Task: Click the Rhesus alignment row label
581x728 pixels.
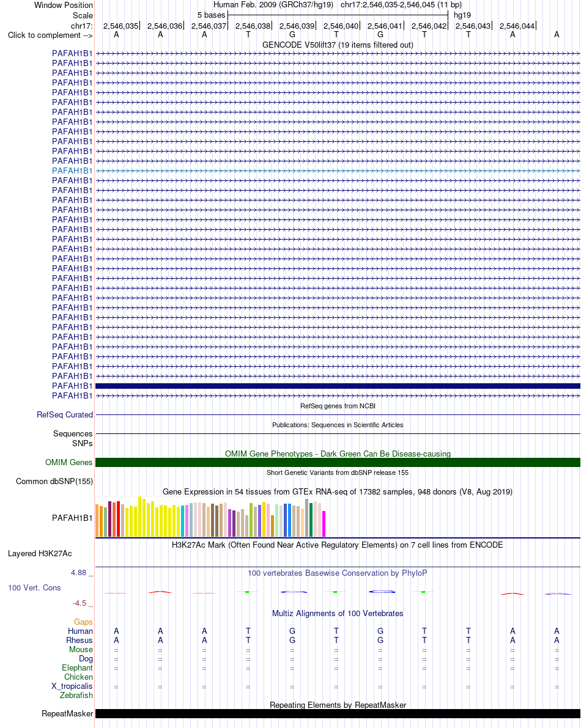Action: tap(80, 640)
